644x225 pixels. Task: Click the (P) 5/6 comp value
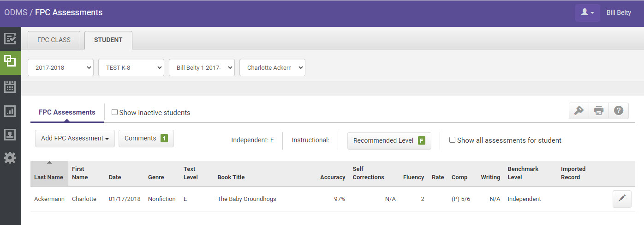pos(461,199)
